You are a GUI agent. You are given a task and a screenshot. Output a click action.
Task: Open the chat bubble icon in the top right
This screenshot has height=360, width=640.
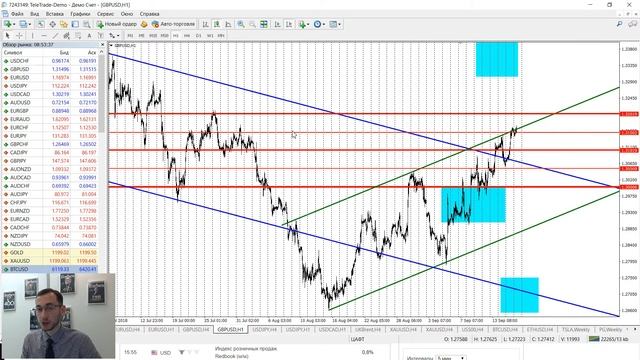pyautogui.click(x=633, y=24)
